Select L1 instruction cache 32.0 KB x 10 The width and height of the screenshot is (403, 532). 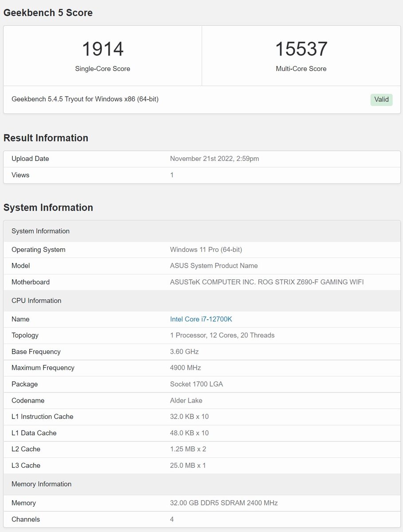tap(189, 416)
